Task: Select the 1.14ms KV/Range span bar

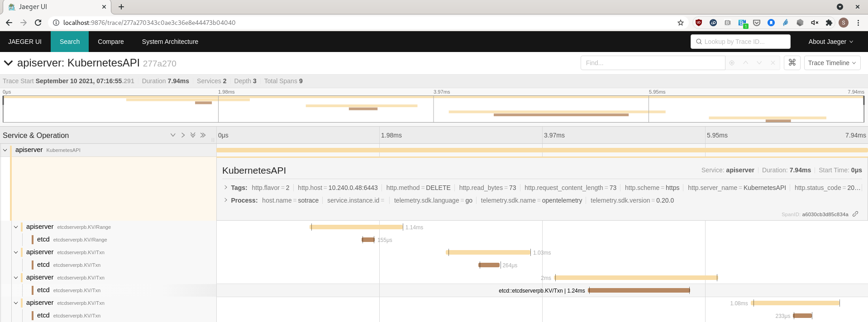Action: click(357, 227)
